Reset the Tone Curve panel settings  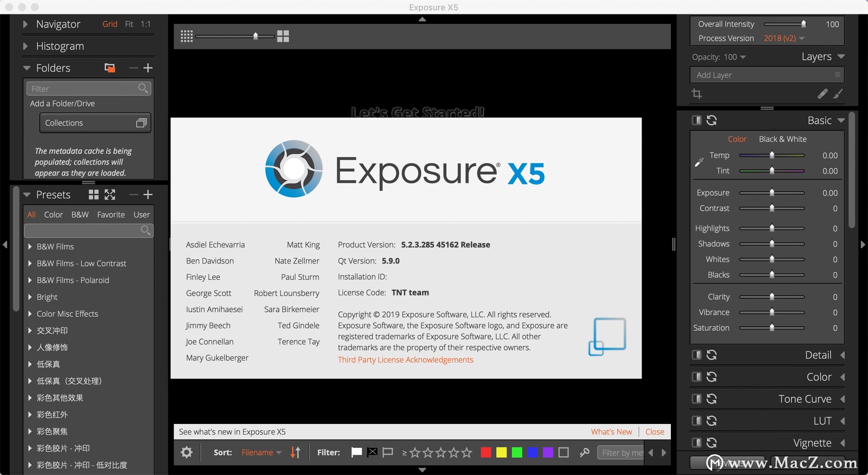point(712,399)
